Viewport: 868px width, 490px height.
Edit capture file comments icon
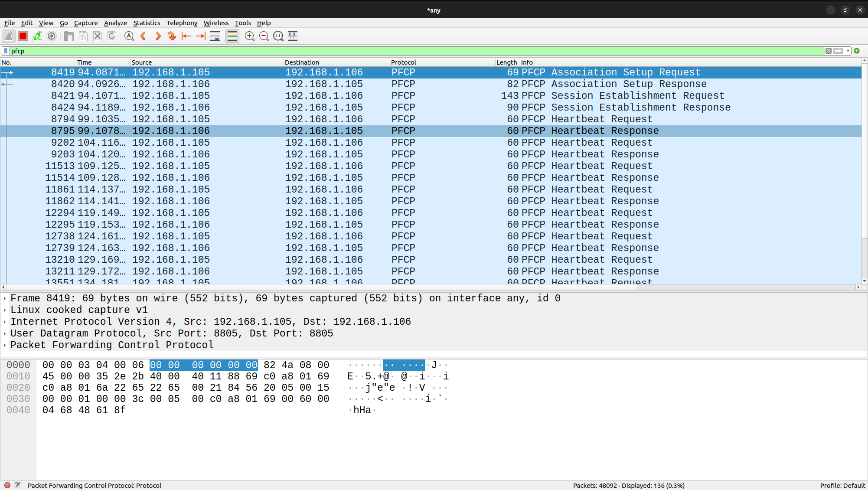pyautogui.click(x=17, y=485)
